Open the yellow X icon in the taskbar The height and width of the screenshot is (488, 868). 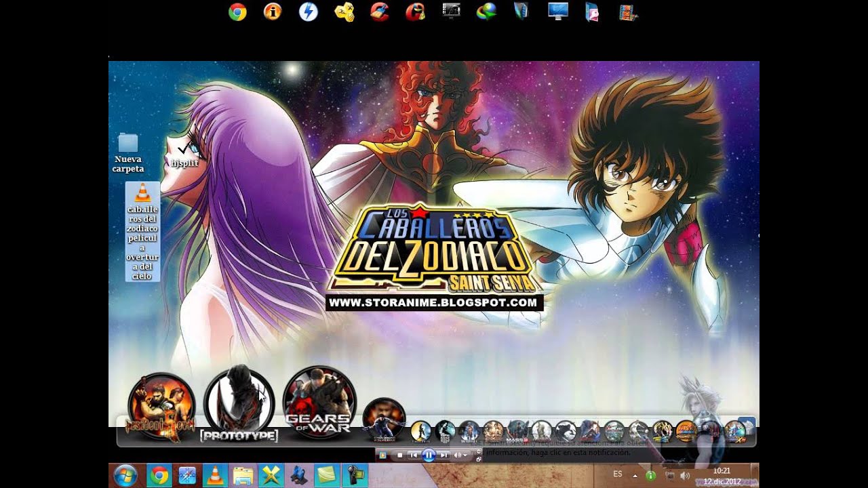click(270, 476)
